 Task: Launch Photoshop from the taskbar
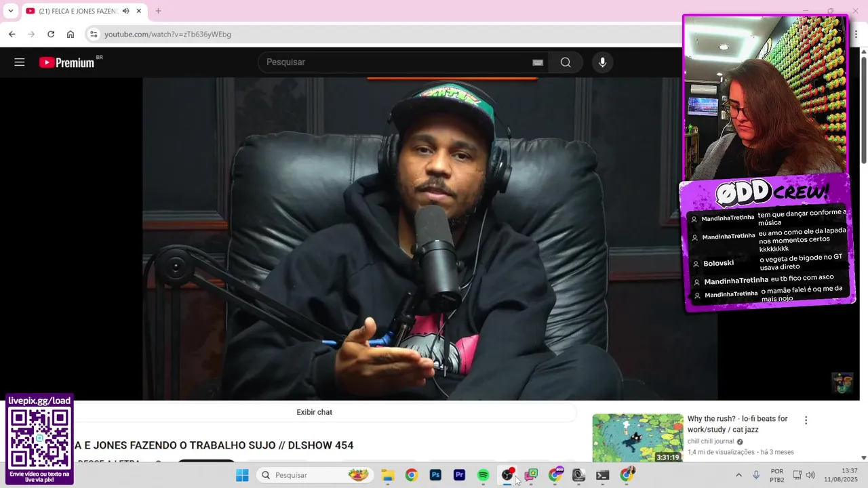(435, 475)
